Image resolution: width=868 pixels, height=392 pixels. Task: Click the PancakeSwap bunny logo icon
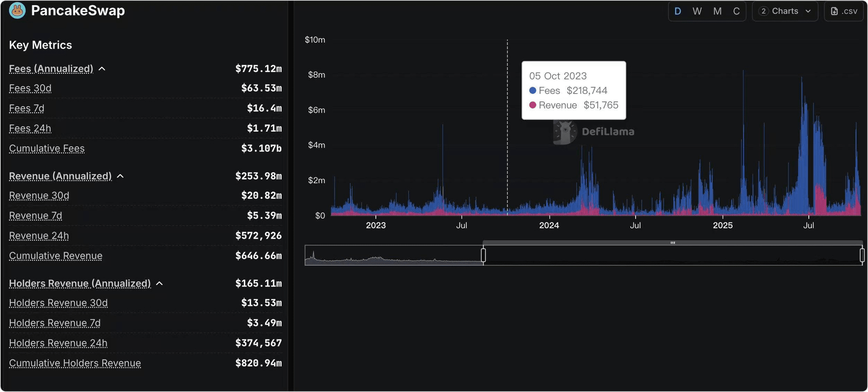pyautogui.click(x=18, y=10)
